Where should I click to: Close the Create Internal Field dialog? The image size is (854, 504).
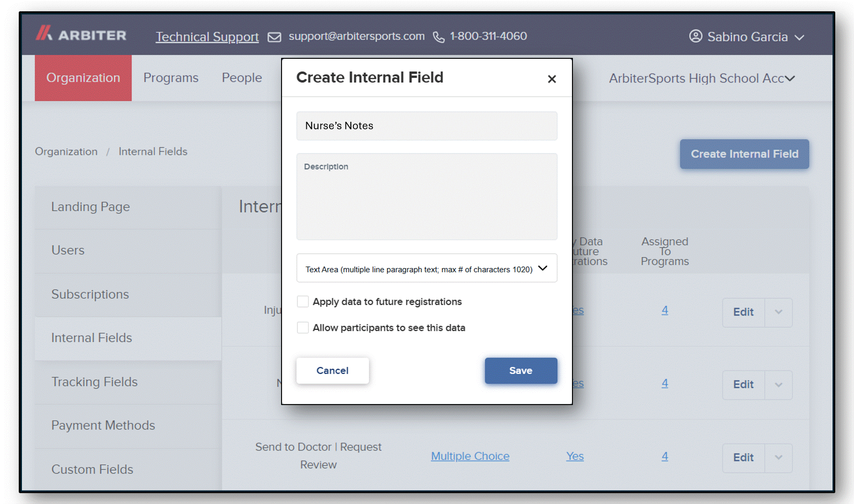551,79
